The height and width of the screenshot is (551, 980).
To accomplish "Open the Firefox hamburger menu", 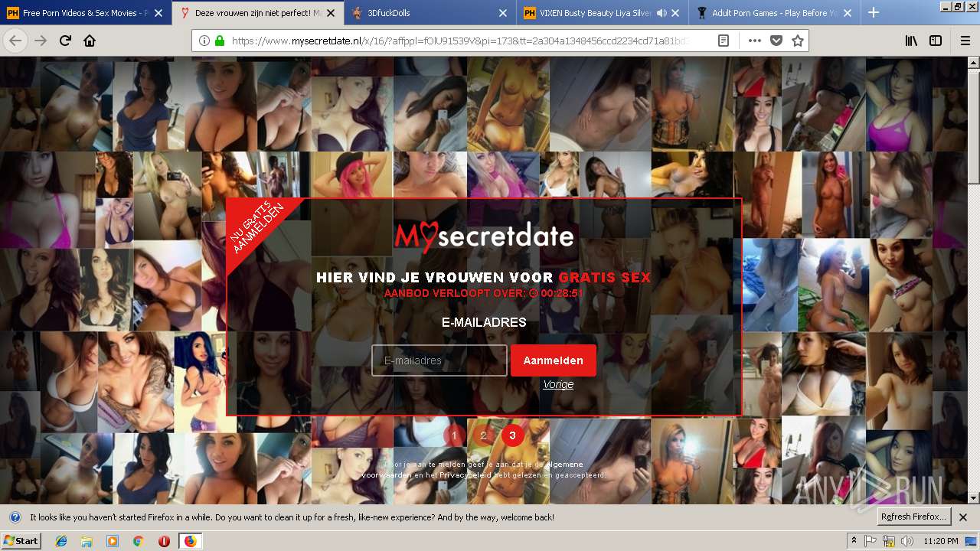I will pyautogui.click(x=965, y=41).
